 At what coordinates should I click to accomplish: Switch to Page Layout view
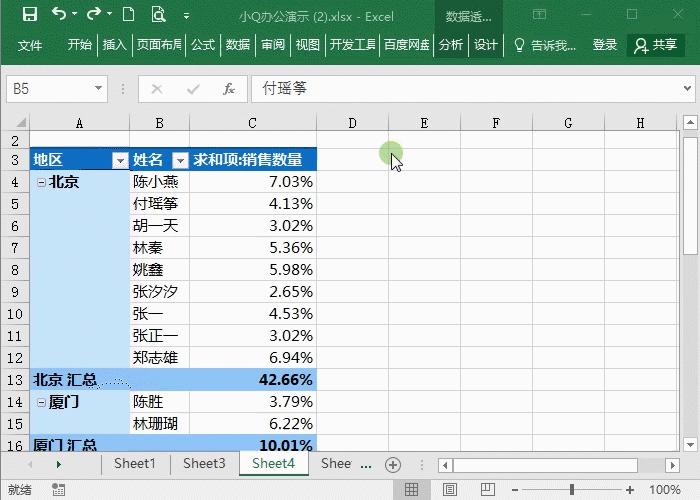pyautogui.click(x=450, y=490)
